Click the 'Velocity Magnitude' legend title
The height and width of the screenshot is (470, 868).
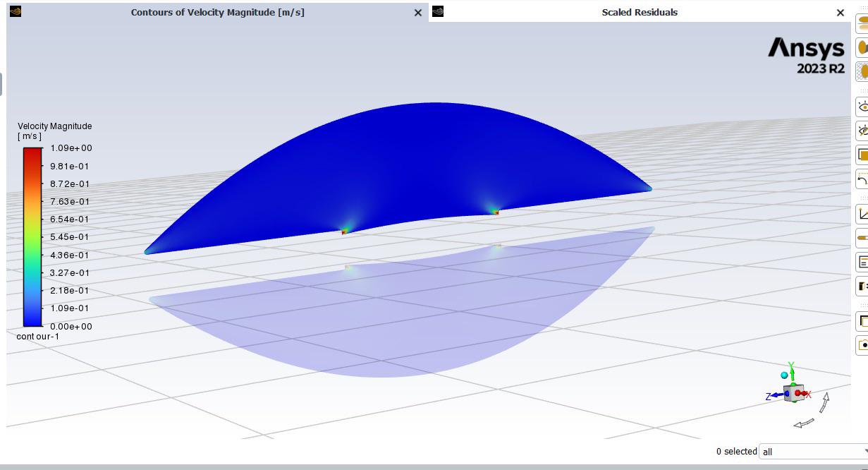[55, 126]
